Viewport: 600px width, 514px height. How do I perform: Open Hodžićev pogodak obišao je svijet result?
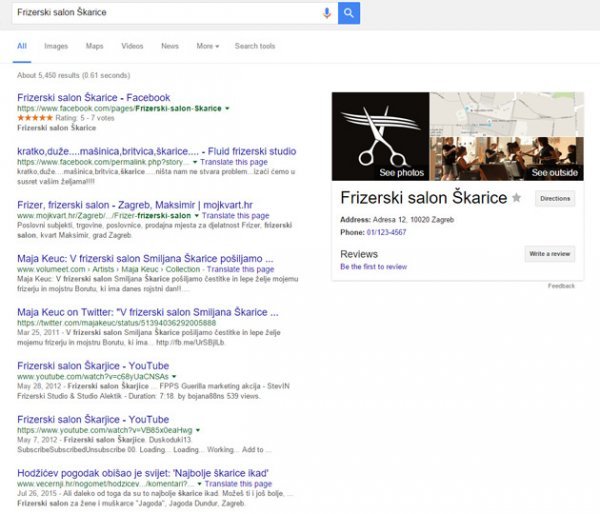(143, 473)
